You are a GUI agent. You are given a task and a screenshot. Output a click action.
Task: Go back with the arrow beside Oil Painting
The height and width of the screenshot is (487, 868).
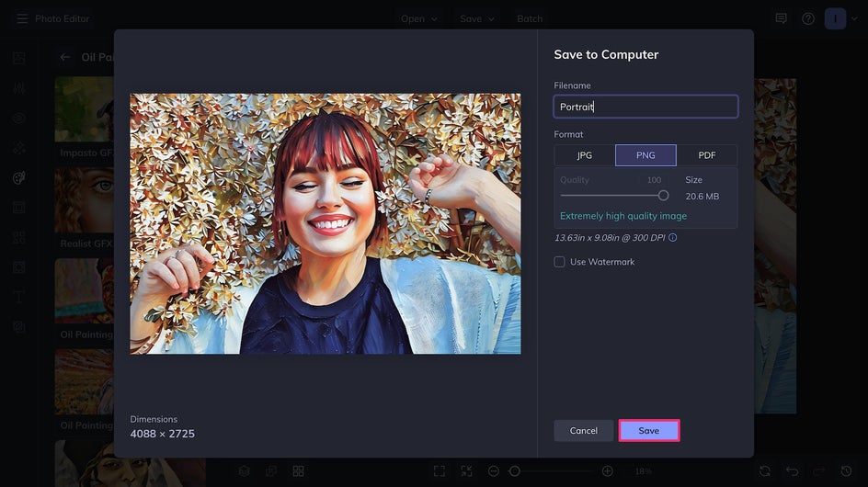pyautogui.click(x=65, y=57)
